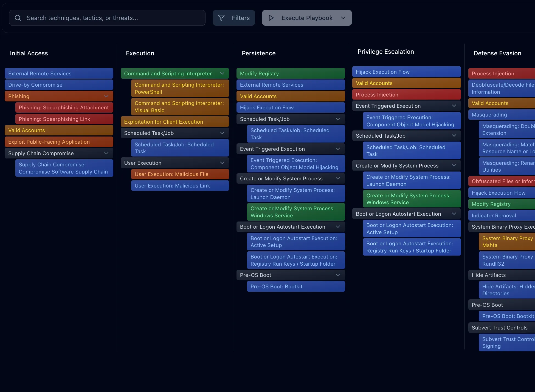Collapse Supply Chain Compromise chevron
The image size is (535, 392).
click(x=106, y=153)
